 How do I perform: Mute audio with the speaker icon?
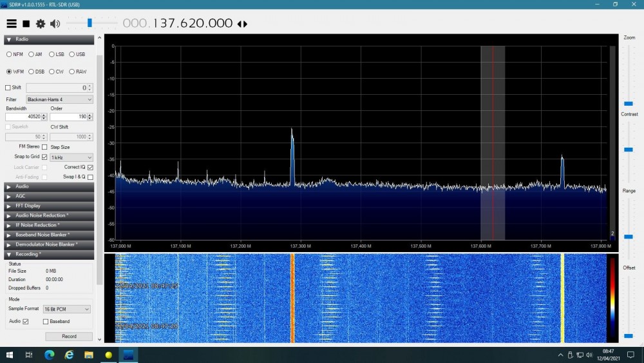tap(55, 24)
